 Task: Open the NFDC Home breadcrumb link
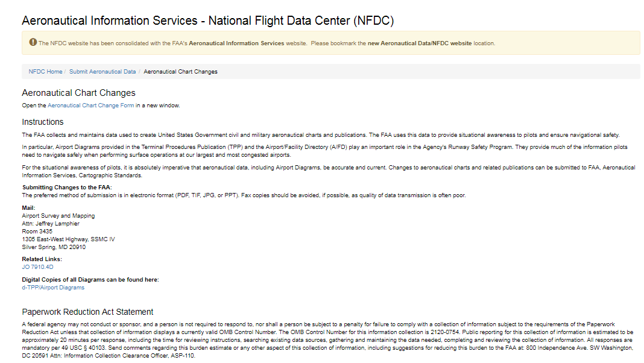45,72
